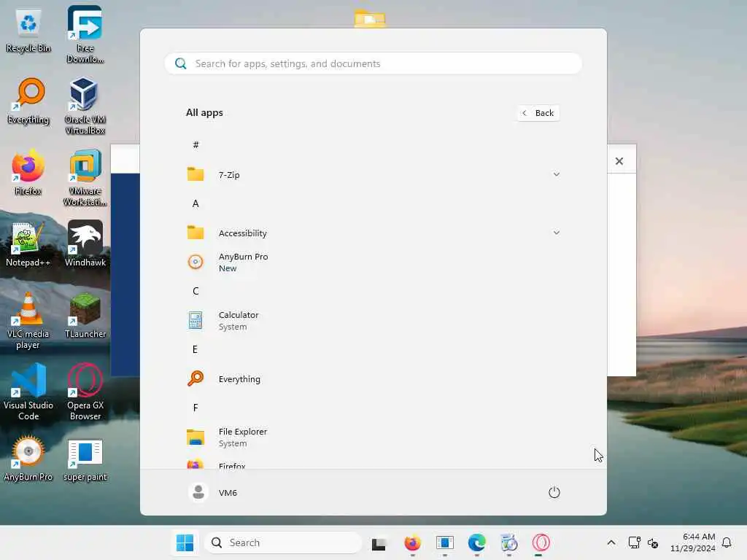Go back from All apps list
The height and width of the screenshot is (560, 747).
[x=538, y=113]
